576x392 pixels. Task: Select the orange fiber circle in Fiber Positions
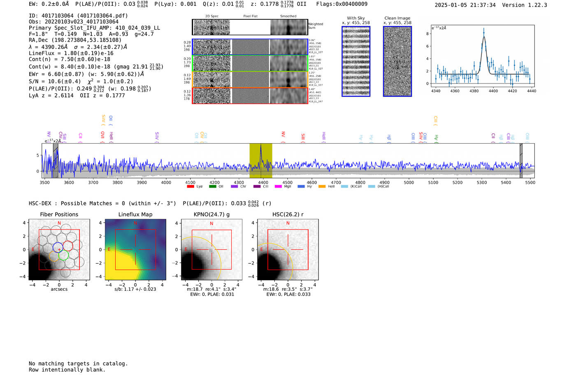pos(54,257)
